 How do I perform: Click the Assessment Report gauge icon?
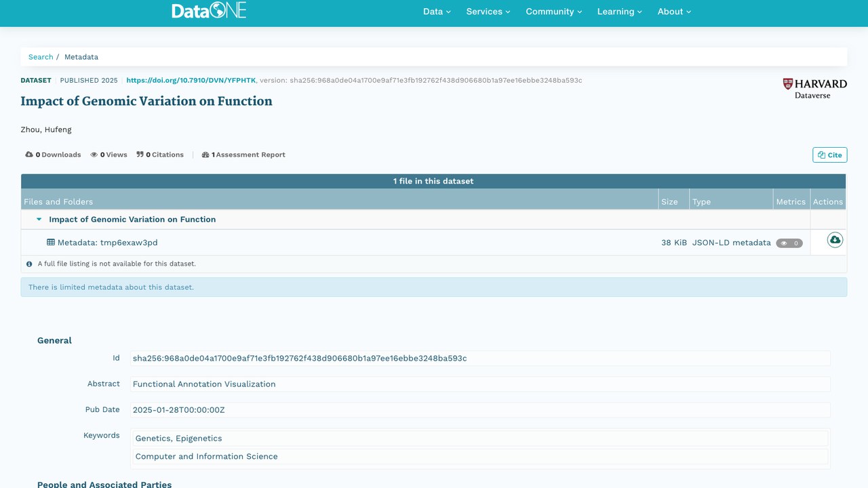(x=205, y=155)
